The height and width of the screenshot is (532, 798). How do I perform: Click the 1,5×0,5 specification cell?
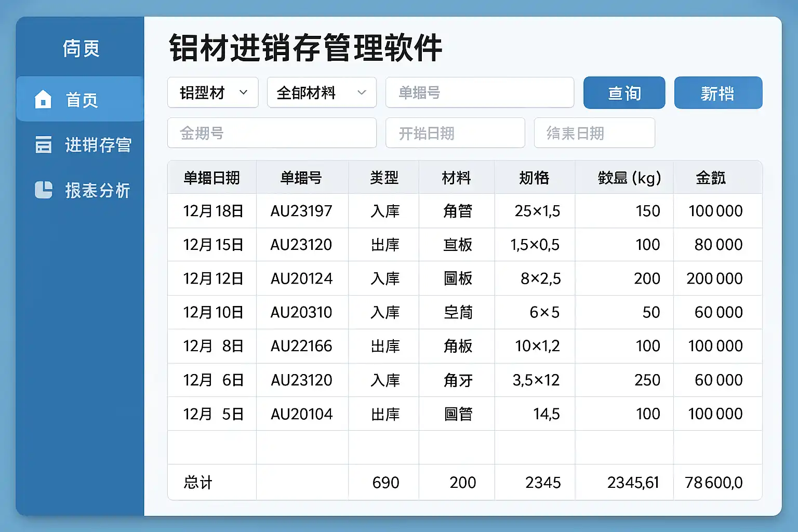(535, 245)
